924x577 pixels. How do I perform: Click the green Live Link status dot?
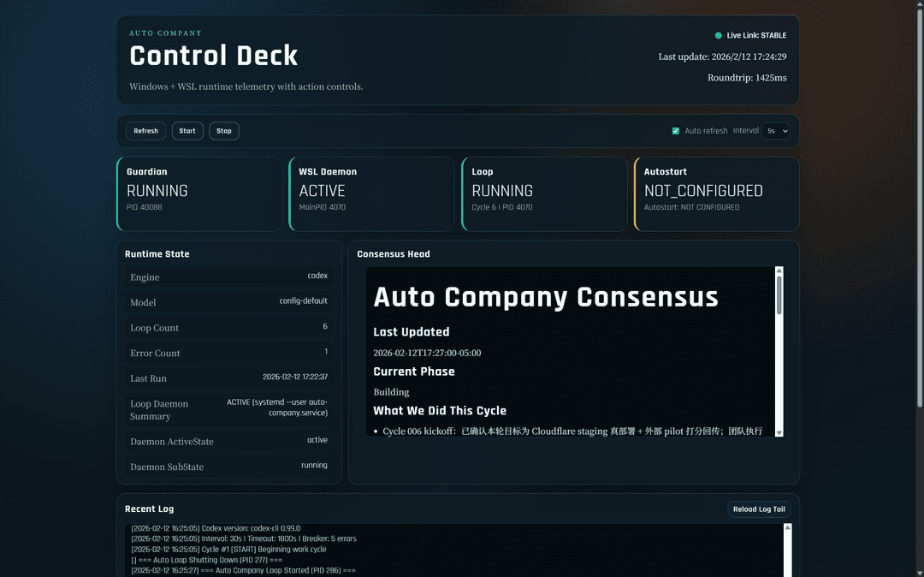pyautogui.click(x=719, y=35)
